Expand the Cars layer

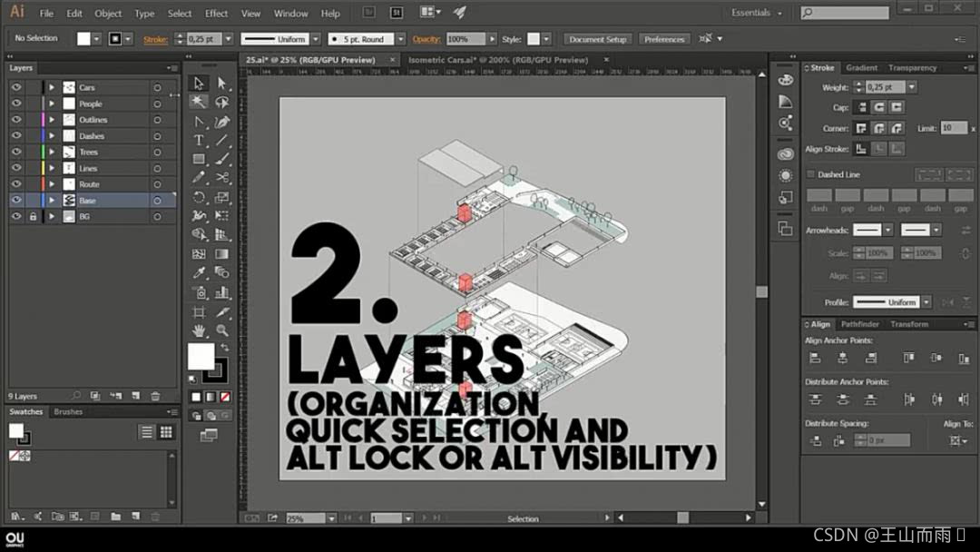pyautogui.click(x=52, y=87)
